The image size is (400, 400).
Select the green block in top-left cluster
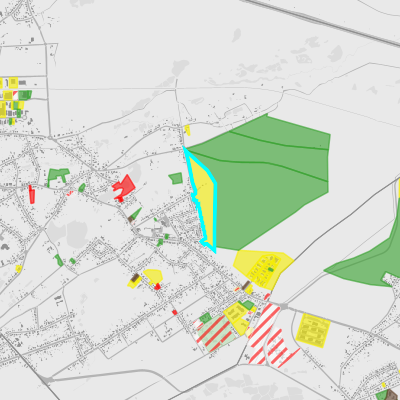pyautogui.click(x=25, y=95)
